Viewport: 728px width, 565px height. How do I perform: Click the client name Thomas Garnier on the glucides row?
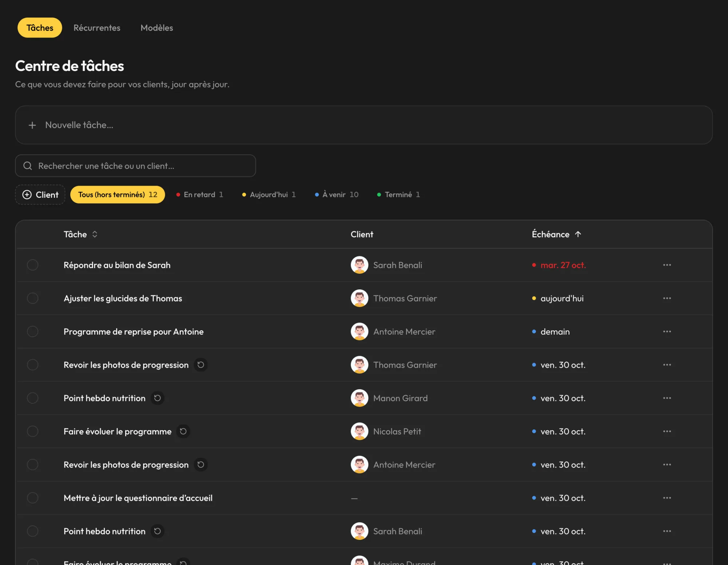[x=405, y=298]
